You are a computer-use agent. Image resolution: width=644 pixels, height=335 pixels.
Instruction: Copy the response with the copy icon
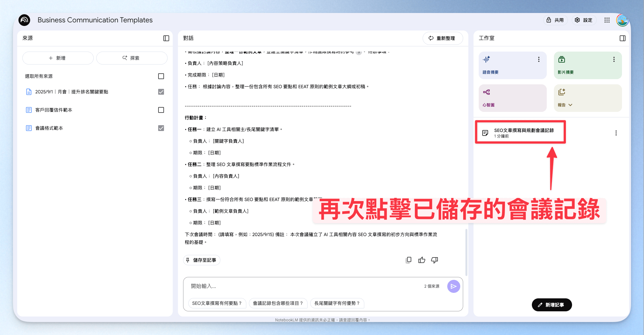(408, 260)
